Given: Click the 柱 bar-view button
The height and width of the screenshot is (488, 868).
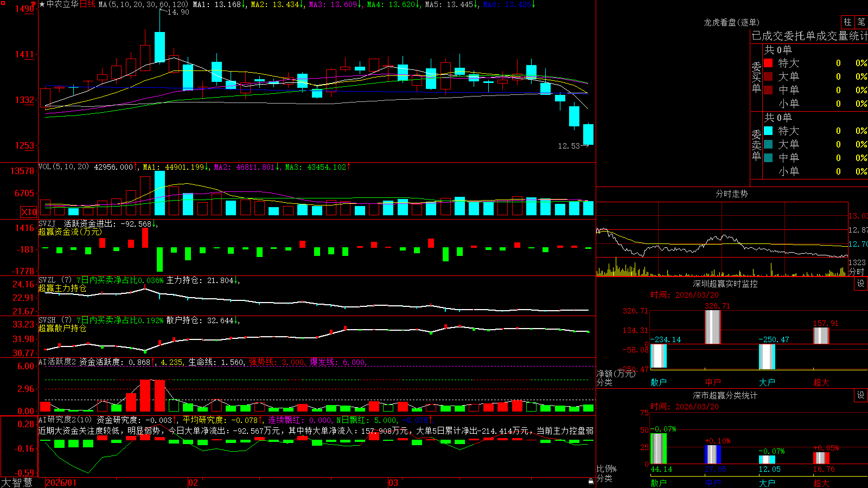Looking at the screenshot, I should tap(847, 22).
